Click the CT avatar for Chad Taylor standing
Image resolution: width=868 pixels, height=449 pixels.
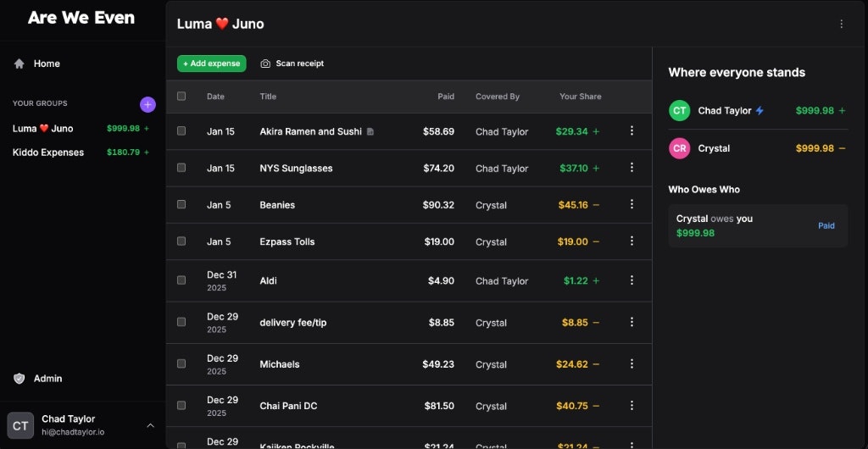679,111
